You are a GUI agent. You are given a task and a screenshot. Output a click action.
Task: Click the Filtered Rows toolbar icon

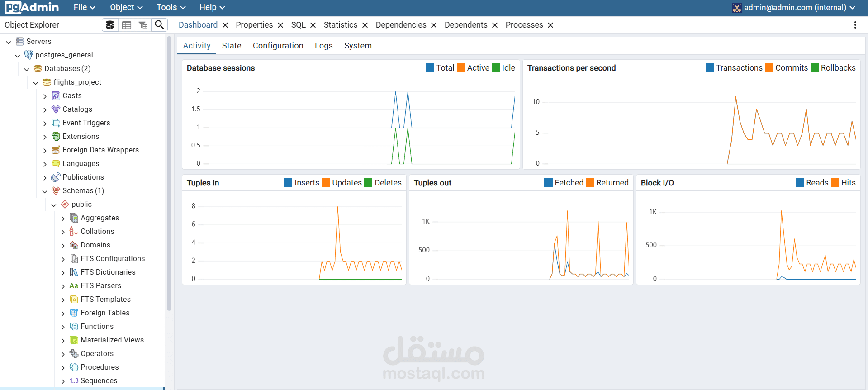click(x=143, y=25)
